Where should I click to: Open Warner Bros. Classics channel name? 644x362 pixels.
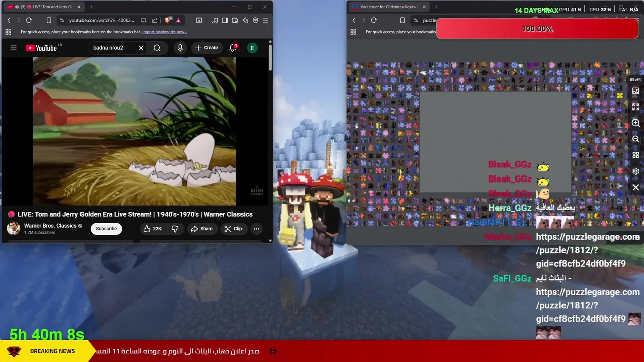50,226
